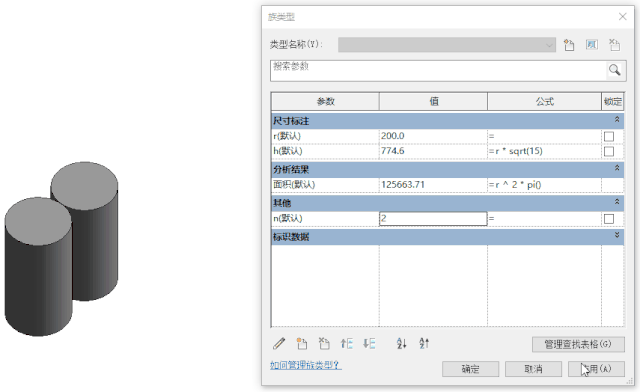Viewport: 640px width, 392px height.
Task: Click the 锁定 column header
Action: coord(613,102)
